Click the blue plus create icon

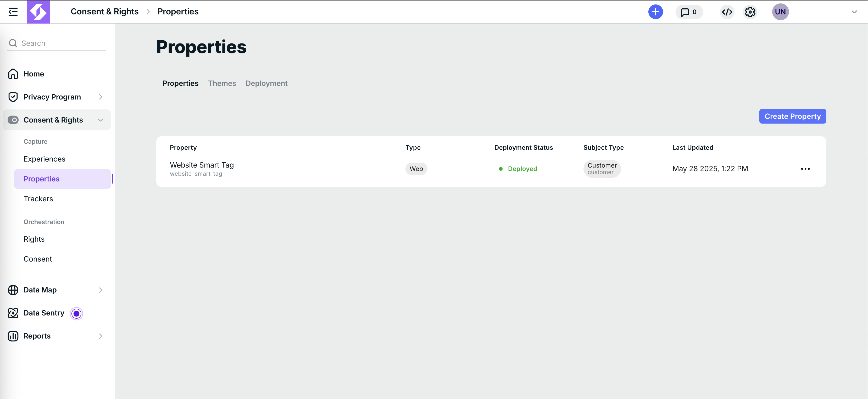655,12
